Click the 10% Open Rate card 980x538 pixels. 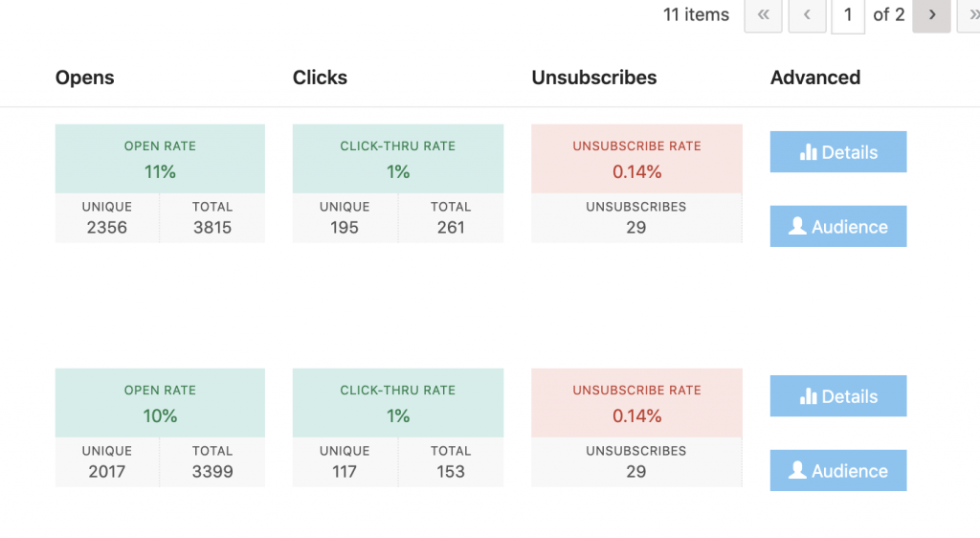[x=160, y=403]
